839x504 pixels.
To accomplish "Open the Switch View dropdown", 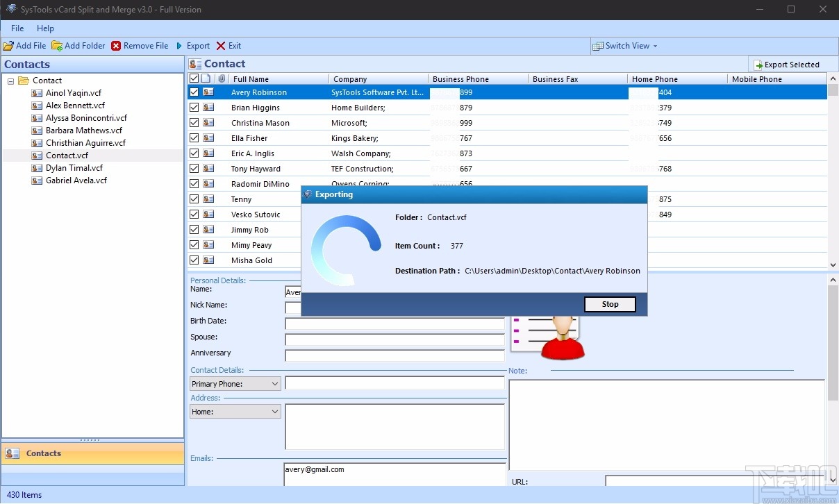I will point(625,46).
